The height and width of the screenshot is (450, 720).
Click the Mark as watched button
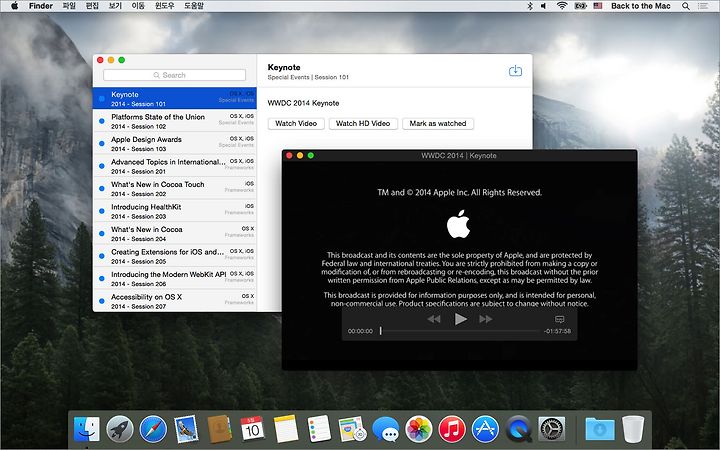point(438,124)
